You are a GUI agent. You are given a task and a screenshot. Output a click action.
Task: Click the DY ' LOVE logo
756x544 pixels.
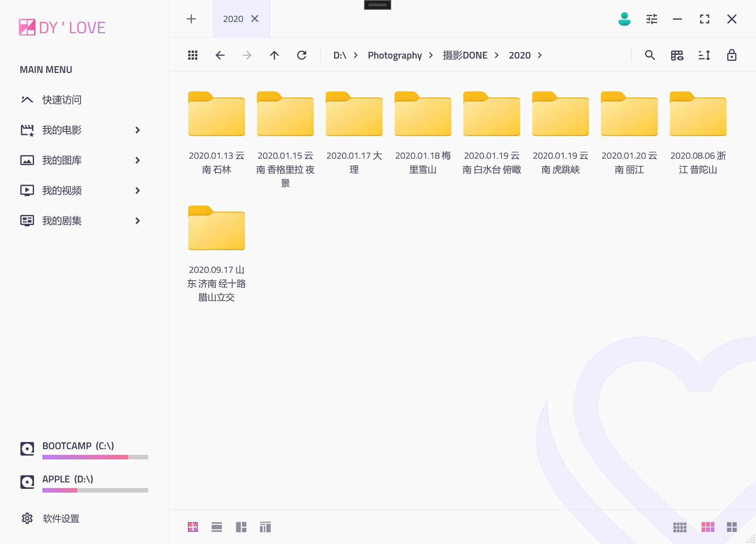(62, 27)
